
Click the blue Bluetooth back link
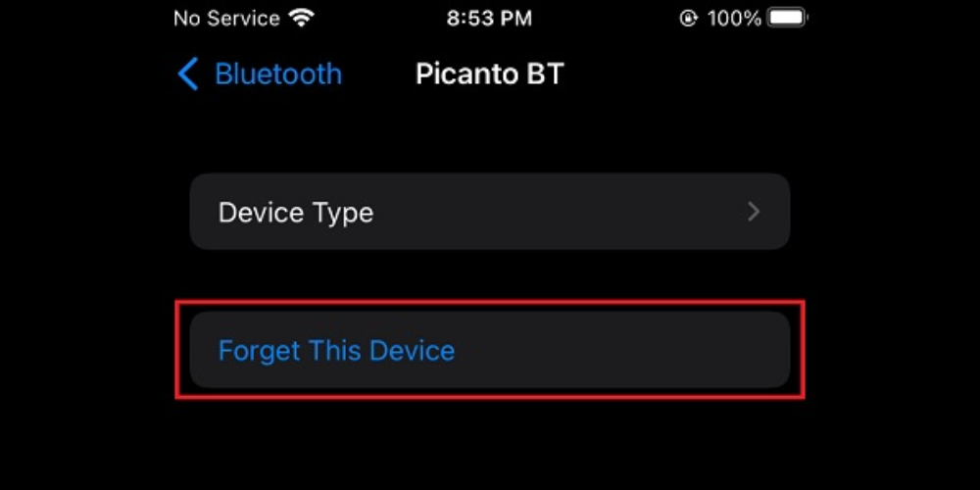click(278, 74)
